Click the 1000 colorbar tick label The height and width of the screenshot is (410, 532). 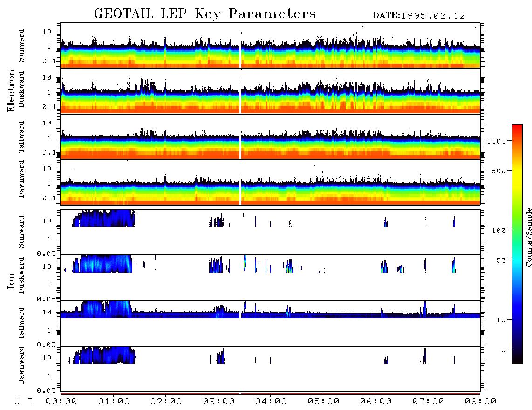(x=496, y=141)
